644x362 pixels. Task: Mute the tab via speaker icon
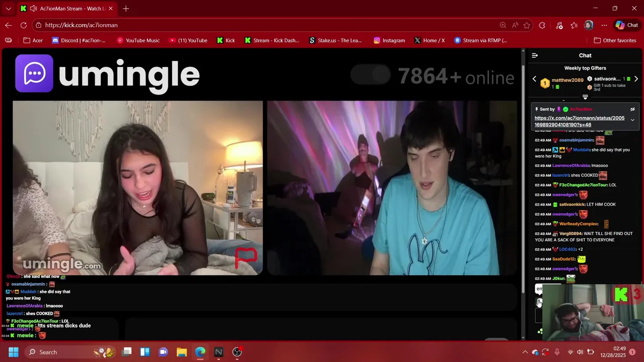(x=33, y=9)
